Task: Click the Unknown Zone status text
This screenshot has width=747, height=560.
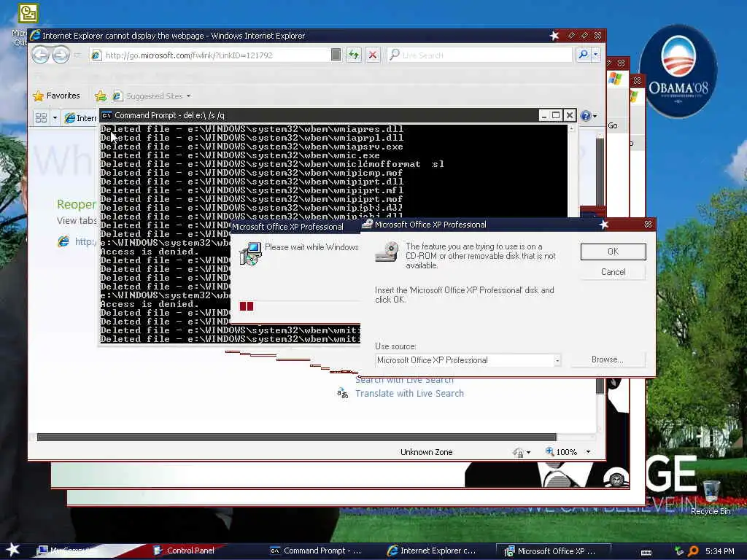Action: point(426,452)
